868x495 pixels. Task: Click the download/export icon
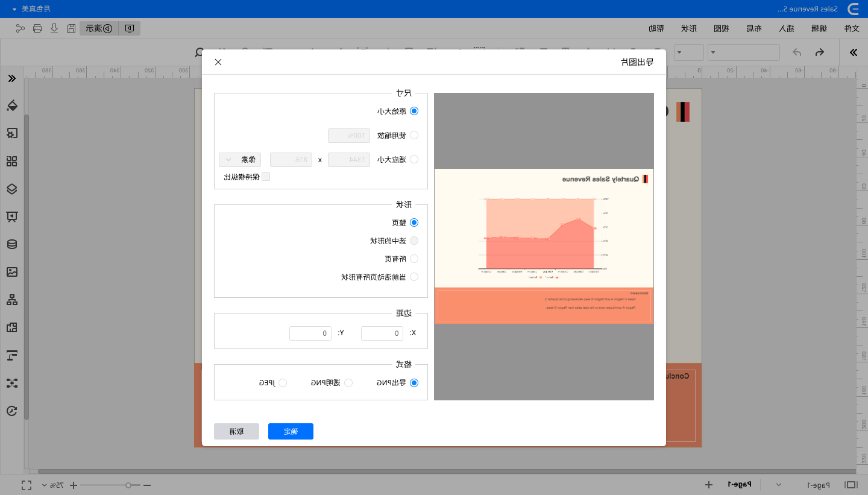click(x=54, y=28)
